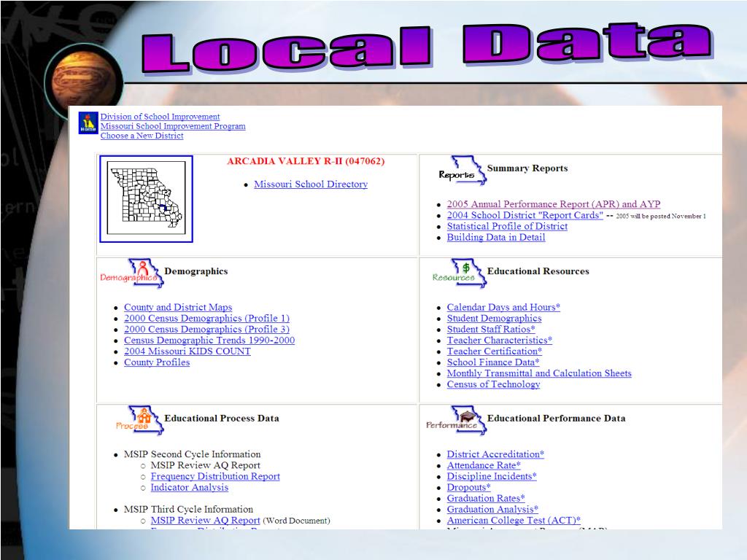Click MSIP Second Cycle Information text
The width and height of the screenshot is (747, 560).
coord(192,455)
